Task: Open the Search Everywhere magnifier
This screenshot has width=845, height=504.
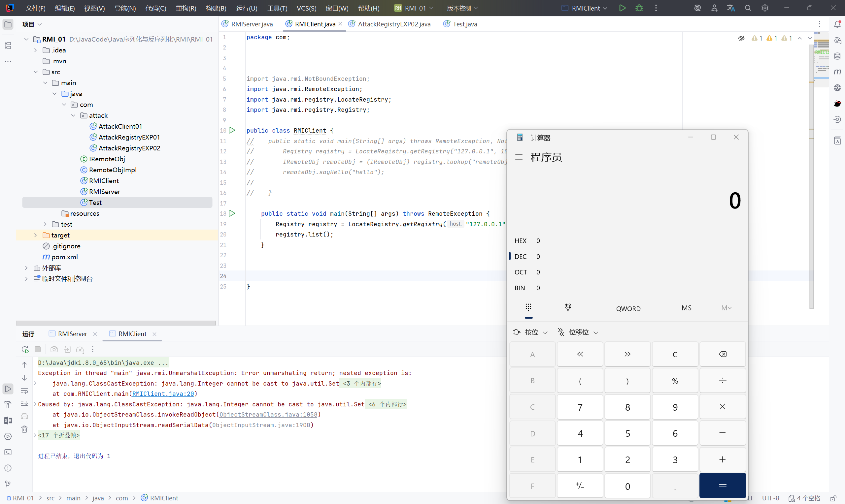Action: click(748, 8)
